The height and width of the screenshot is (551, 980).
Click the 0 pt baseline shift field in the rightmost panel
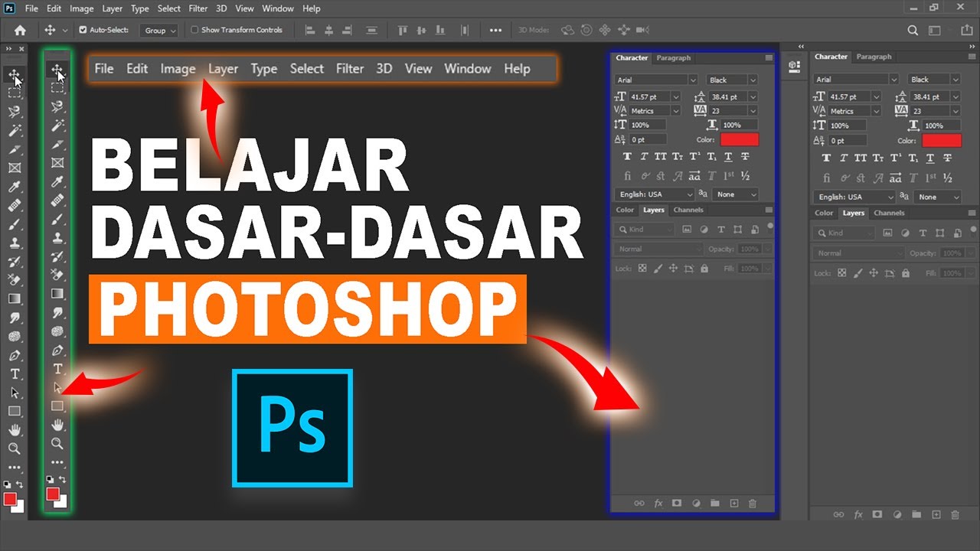[x=848, y=141]
